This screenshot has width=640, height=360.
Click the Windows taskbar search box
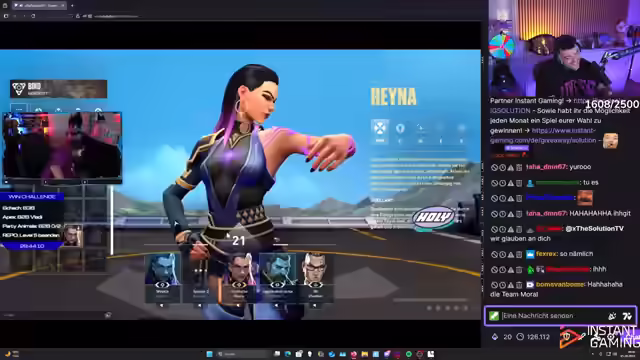(242, 354)
